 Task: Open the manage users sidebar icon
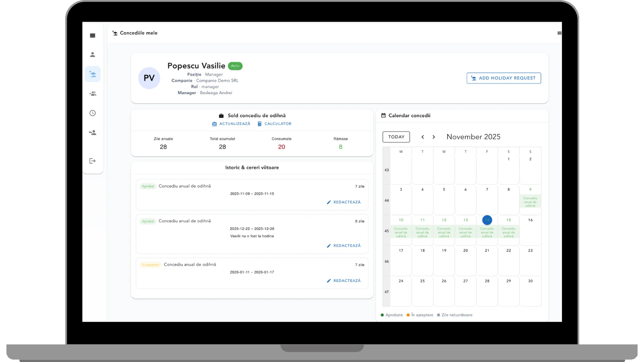click(93, 132)
